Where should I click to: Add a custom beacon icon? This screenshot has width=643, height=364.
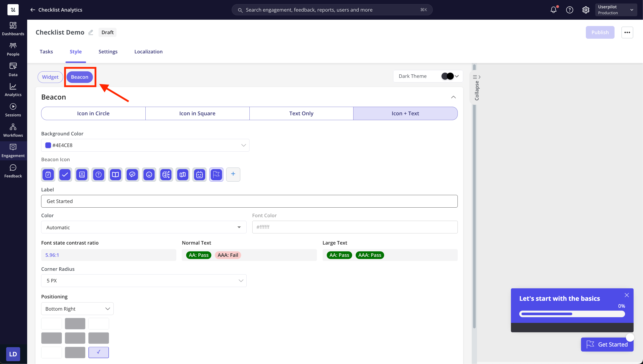pyautogui.click(x=233, y=174)
